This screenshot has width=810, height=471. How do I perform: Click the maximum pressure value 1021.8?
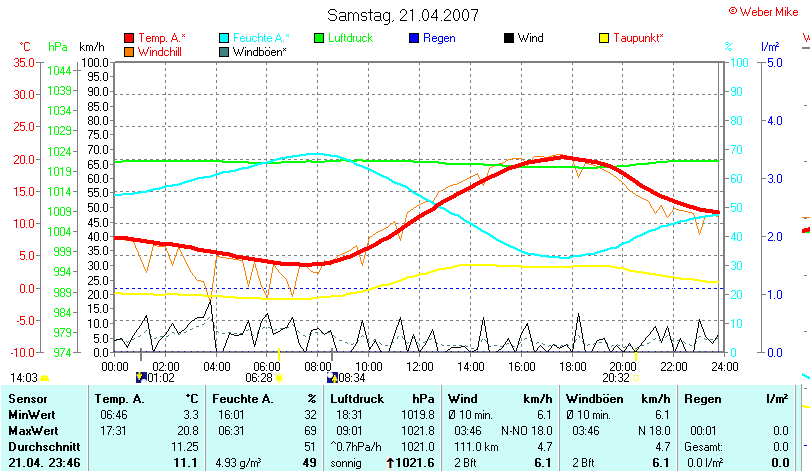(x=417, y=431)
